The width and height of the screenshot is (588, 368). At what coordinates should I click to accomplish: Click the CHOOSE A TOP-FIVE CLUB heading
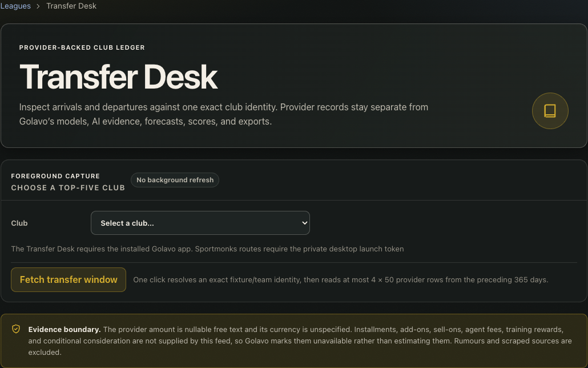(x=68, y=188)
